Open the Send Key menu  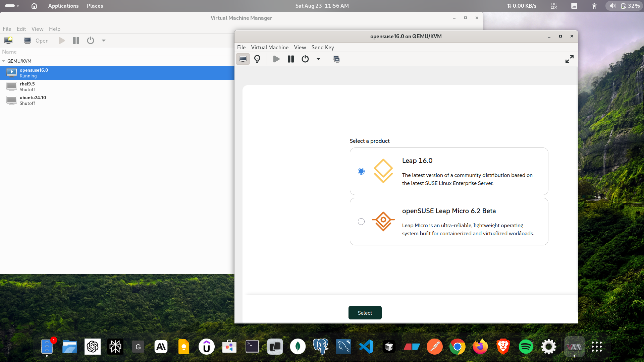(323, 47)
